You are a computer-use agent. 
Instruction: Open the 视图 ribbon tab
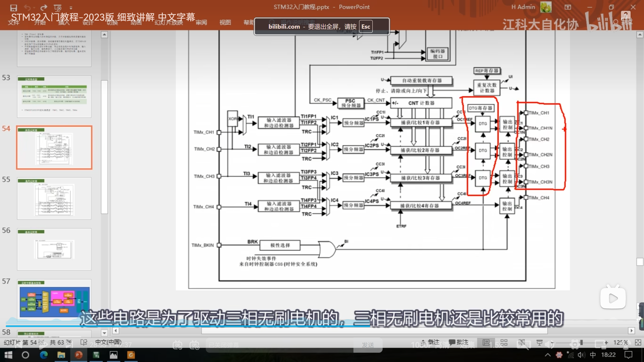click(225, 22)
